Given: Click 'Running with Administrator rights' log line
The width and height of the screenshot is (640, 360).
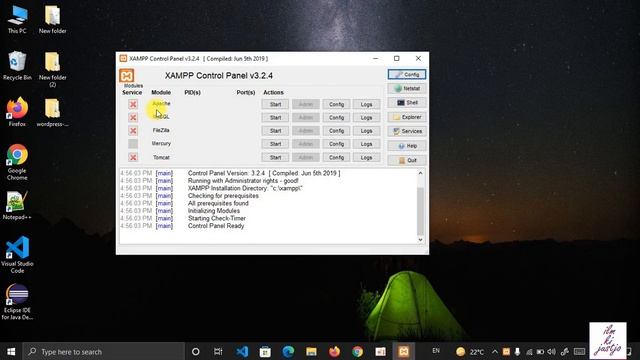Looking at the screenshot, I should [x=243, y=181].
